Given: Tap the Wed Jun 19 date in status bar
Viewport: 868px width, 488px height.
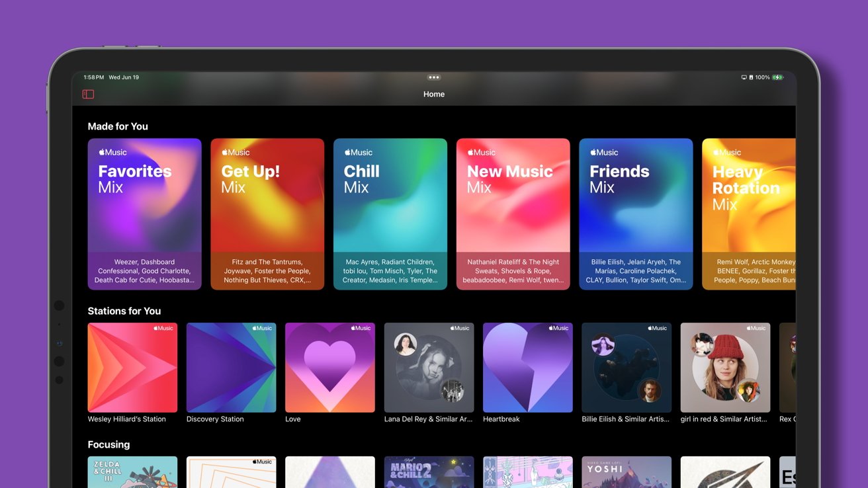Looking at the screenshot, I should click(124, 77).
